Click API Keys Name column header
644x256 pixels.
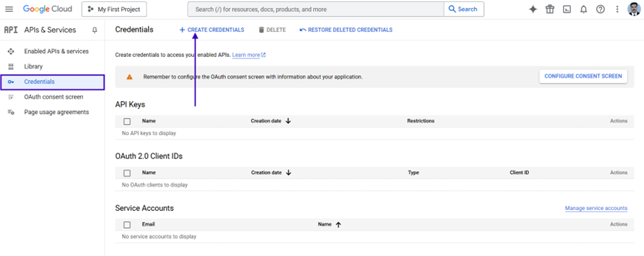point(149,121)
